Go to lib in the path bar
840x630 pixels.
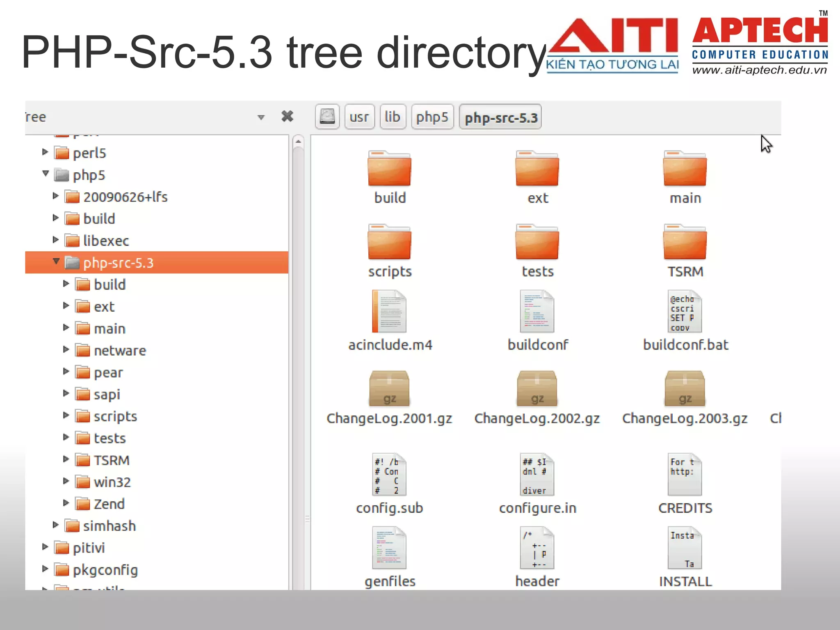pyautogui.click(x=393, y=117)
